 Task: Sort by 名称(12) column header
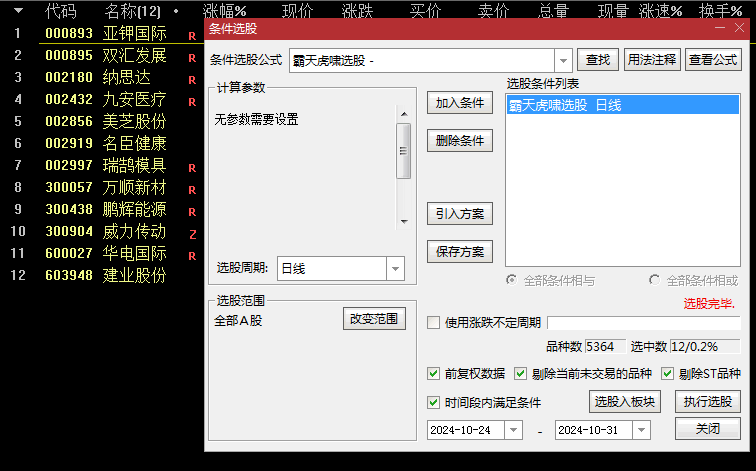[133, 11]
